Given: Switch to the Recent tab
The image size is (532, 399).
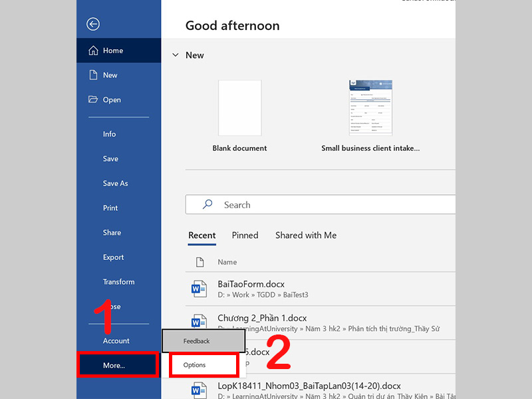Looking at the screenshot, I should click(202, 235).
